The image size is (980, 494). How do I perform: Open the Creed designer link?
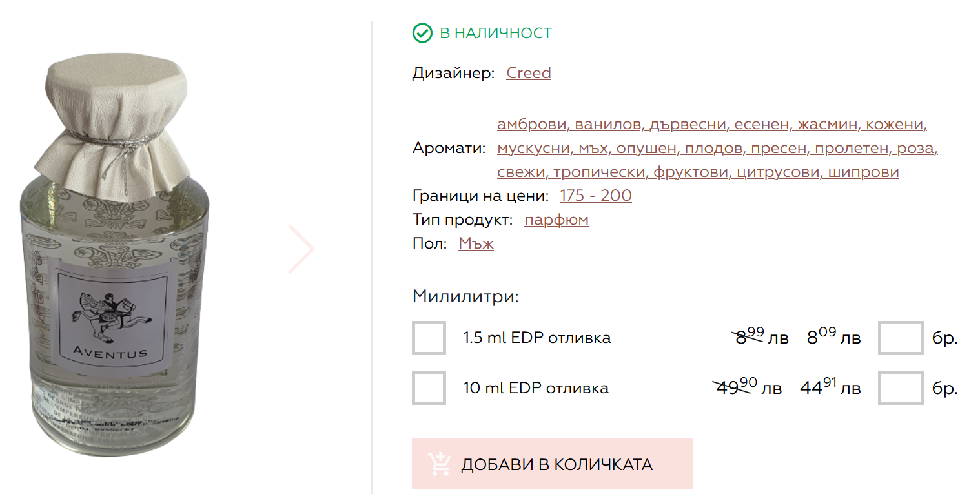click(x=529, y=73)
